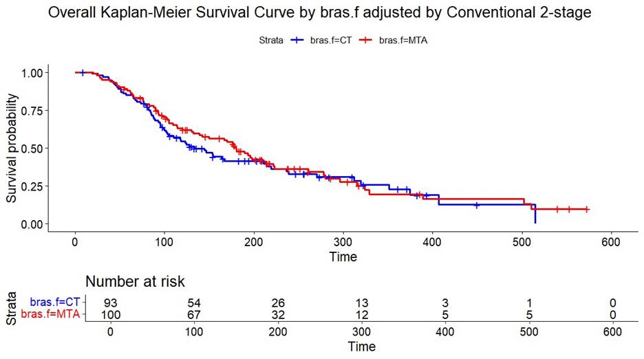
Task: Click the blue censor mark near time 450
Action: pos(476,205)
